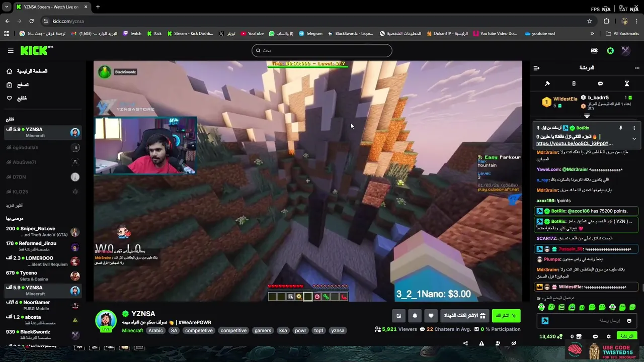The height and width of the screenshot is (362, 644).
Task: Toggle theater mode layout button
Action: (x=398, y=316)
